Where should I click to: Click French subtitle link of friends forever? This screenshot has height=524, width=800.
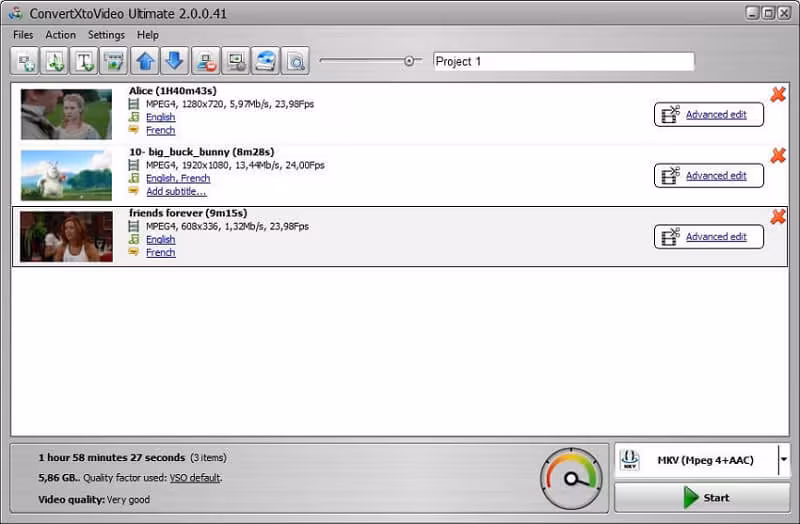coord(160,253)
